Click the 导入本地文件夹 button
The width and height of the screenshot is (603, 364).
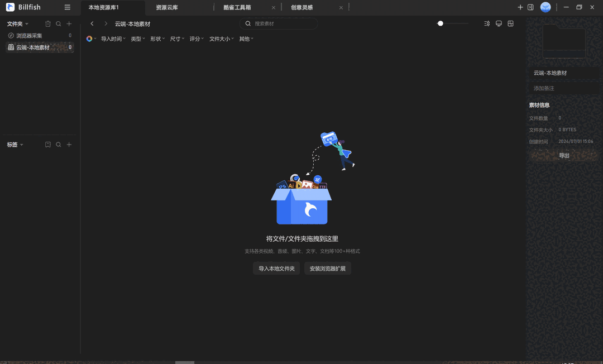tap(276, 268)
